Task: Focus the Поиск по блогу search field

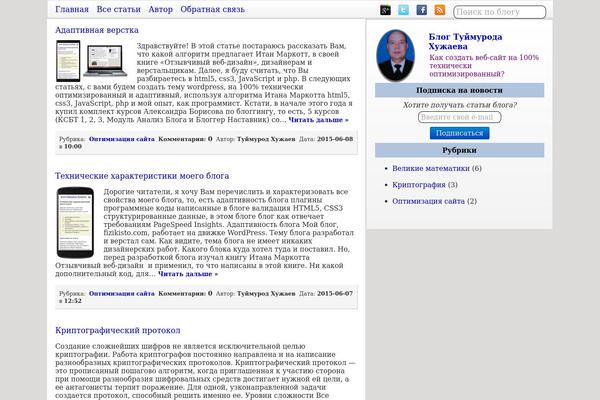Action: coord(499,12)
